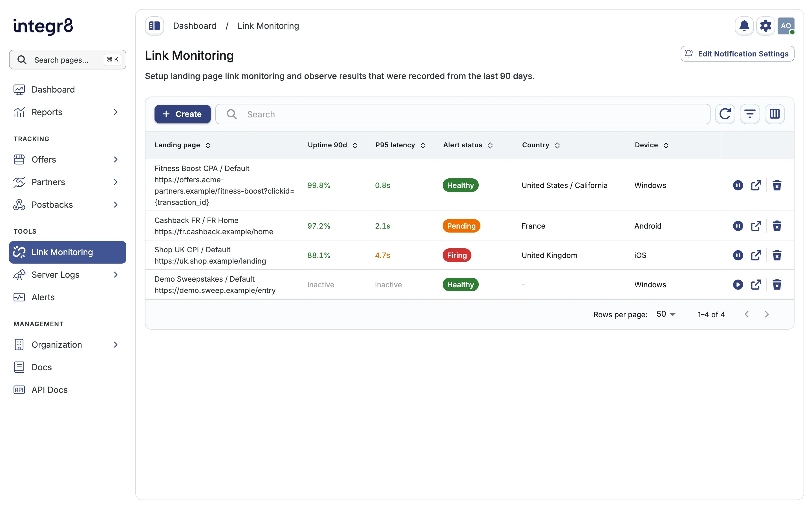The width and height of the screenshot is (812, 508).
Task: Open the AO user avatar menu
Action: point(786,26)
